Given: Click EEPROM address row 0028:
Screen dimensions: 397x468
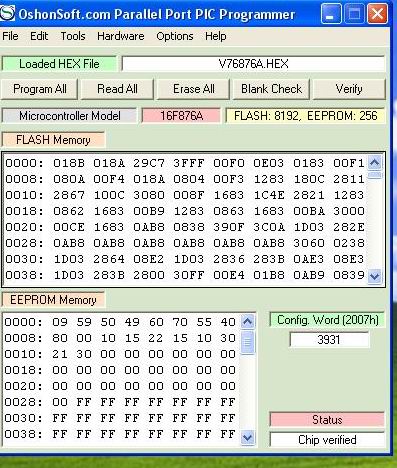Looking at the screenshot, I should tap(23, 402).
